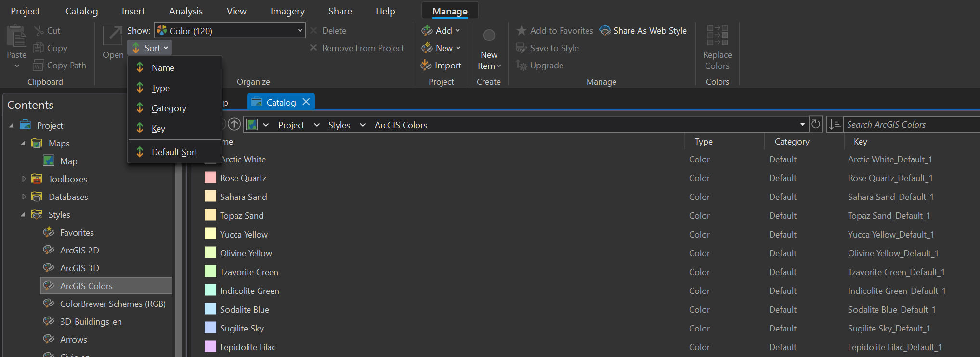Click the Project breadcrumb in path bar
Viewport: 980px width, 357px height.
click(x=291, y=125)
